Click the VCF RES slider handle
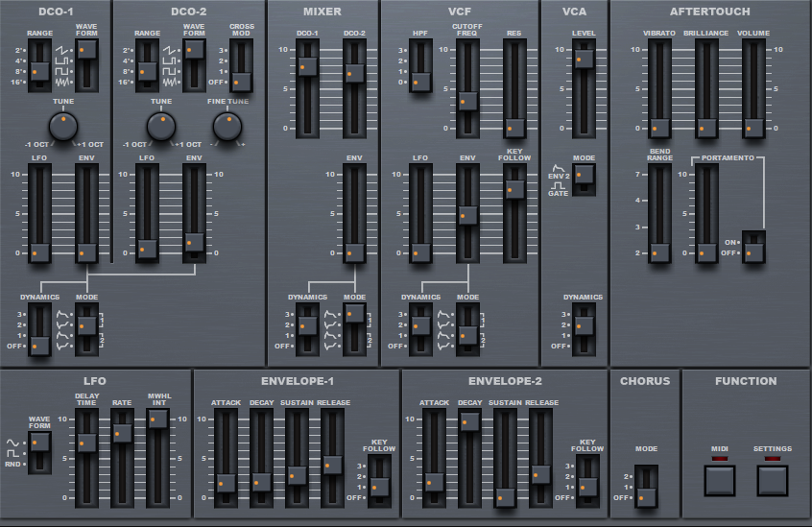This screenshot has height=527, width=812. pyautogui.click(x=514, y=128)
